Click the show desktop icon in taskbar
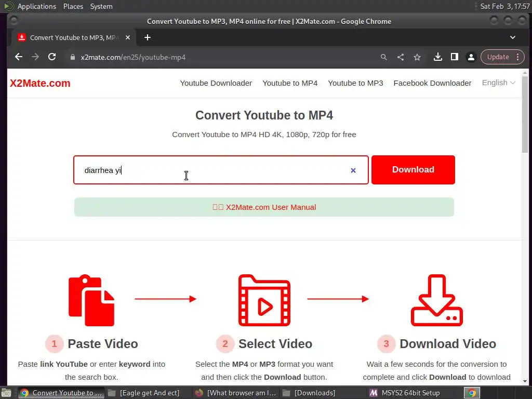Image resolution: width=532 pixels, height=399 pixels. (x=6, y=393)
